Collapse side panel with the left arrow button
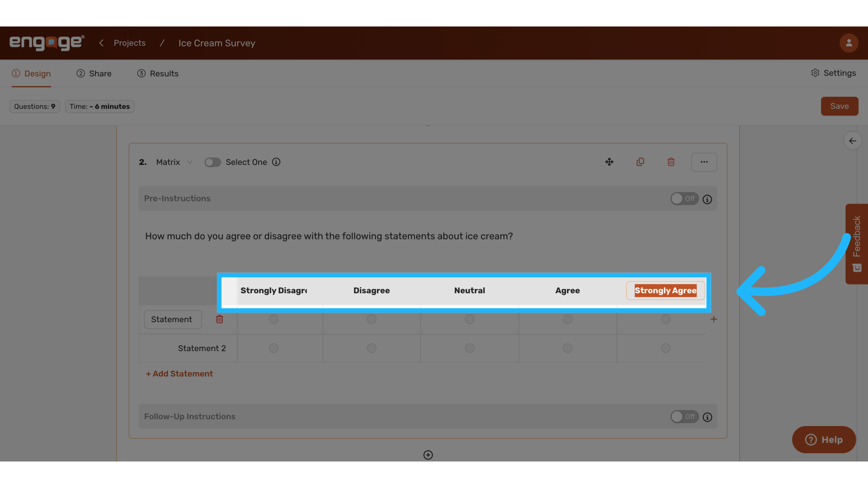Viewport: 868px width, 488px height. tap(853, 141)
